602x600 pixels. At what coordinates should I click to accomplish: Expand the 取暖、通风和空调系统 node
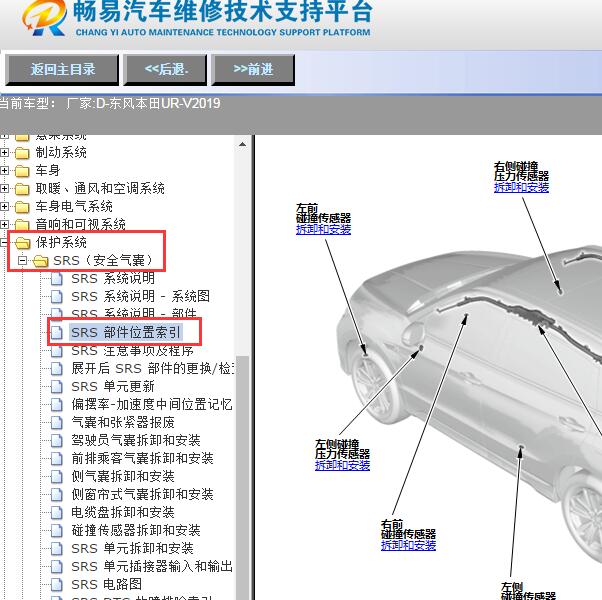[x=4, y=188]
